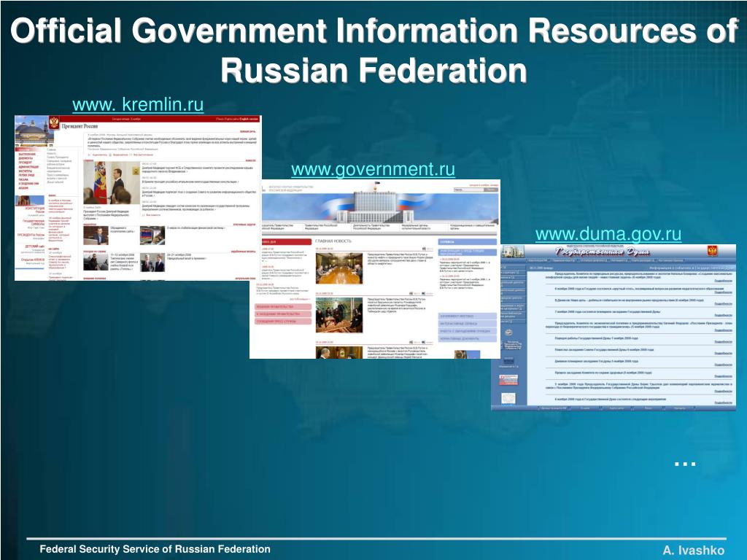Viewport: 747px width, 560px height.
Task: Click the round emblem in Duma left sidebar
Action: [x=508, y=332]
